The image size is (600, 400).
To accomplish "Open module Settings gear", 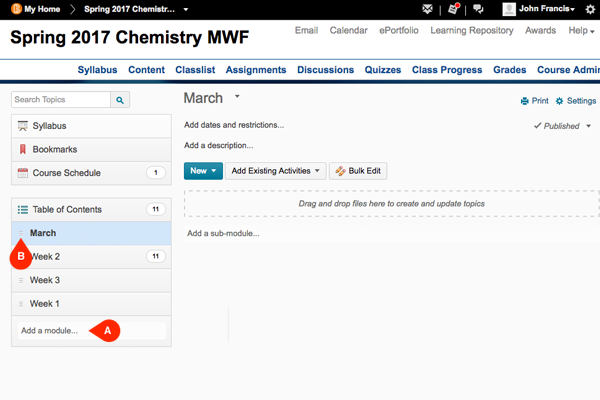I will (x=560, y=101).
